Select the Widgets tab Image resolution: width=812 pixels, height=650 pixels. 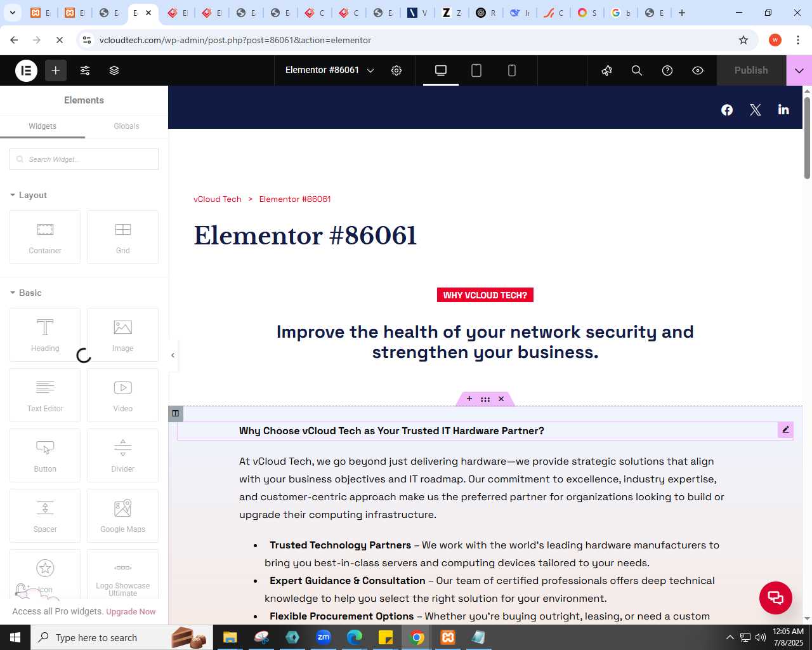(43, 126)
